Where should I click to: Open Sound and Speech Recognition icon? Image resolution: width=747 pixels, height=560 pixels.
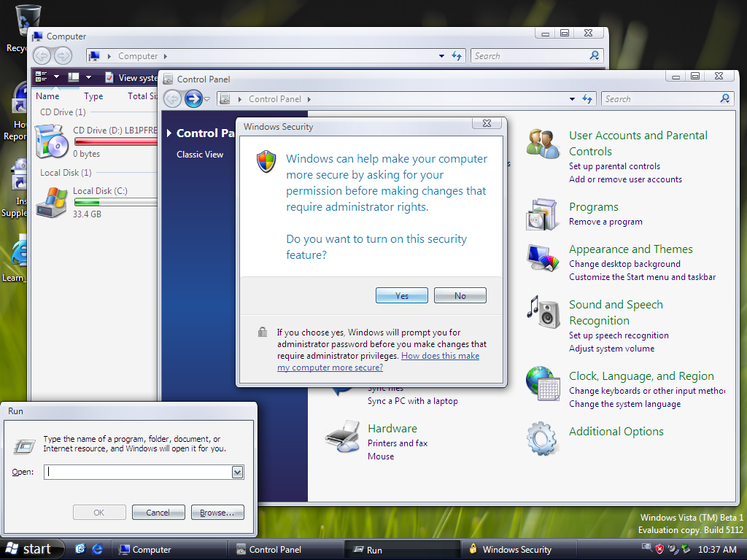point(542,312)
